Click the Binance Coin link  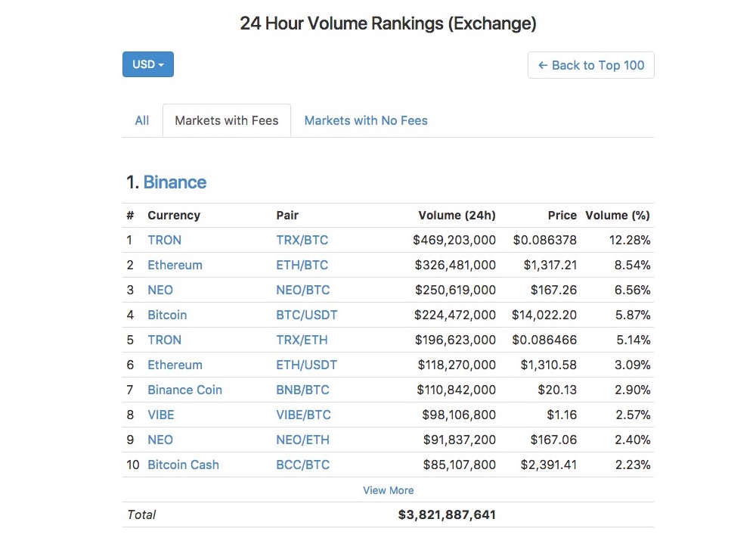(x=184, y=390)
